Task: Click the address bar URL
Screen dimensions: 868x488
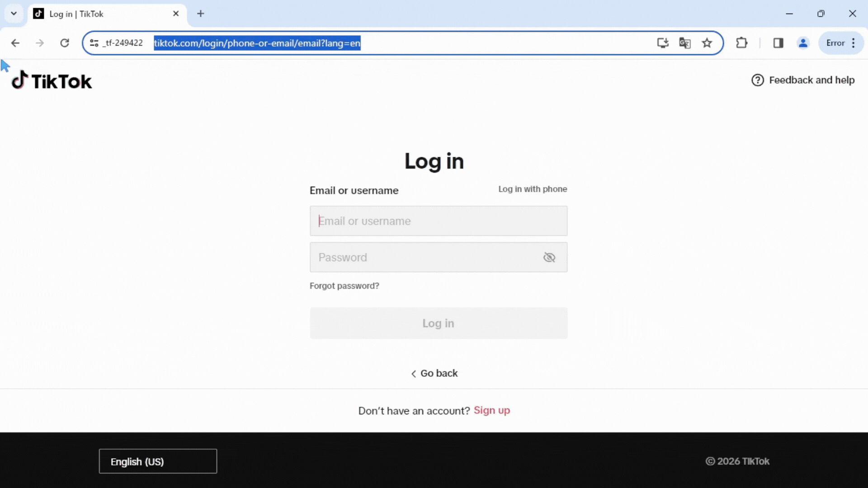Action: coord(257,43)
